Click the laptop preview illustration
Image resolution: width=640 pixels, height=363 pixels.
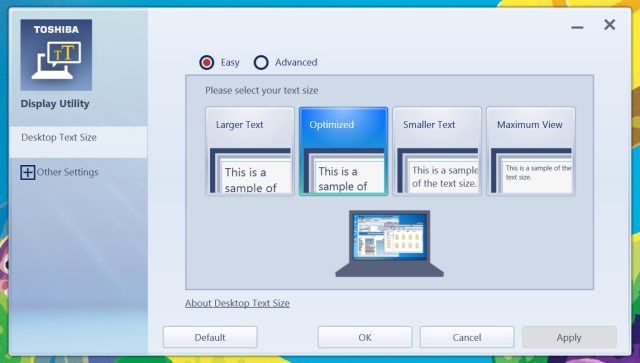(x=389, y=244)
